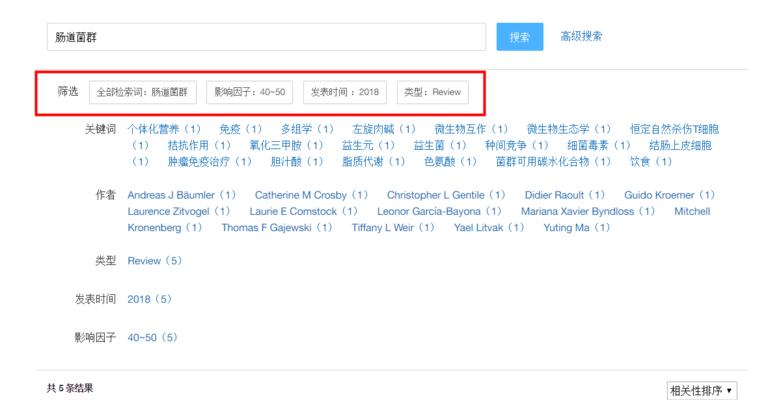Filter by keyword 多组学
This screenshot has width=768, height=400.
click(x=307, y=129)
